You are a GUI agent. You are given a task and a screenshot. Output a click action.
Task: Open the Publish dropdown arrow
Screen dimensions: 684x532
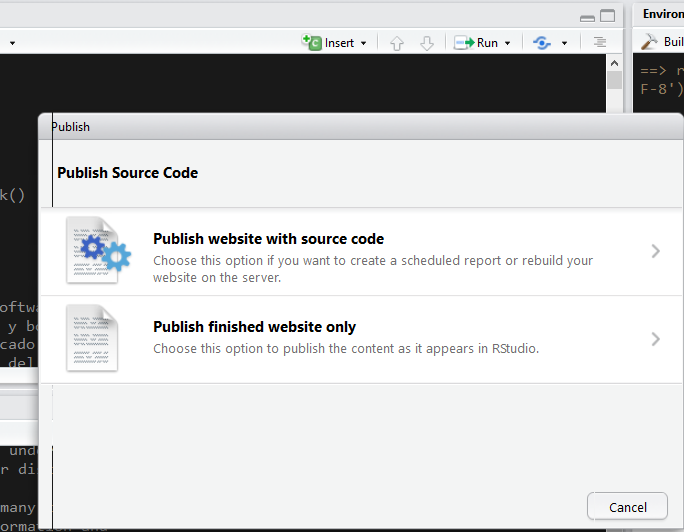point(565,43)
